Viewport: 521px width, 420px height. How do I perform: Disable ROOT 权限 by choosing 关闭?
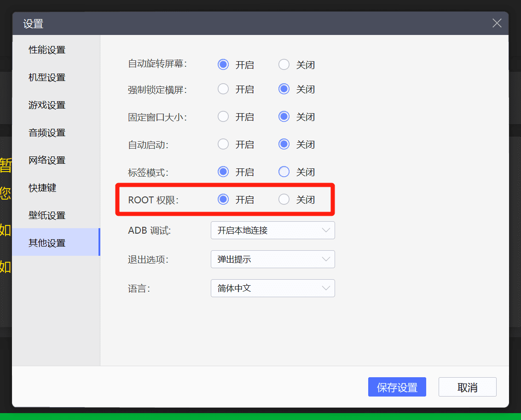pyautogui.click(x=284, y=200)
